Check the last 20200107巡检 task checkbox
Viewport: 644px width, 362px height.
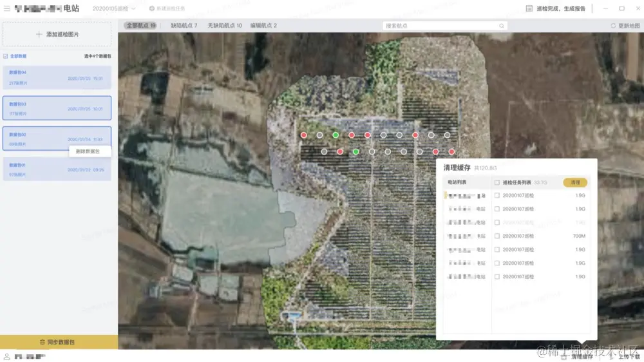pyautogui.click(x=497, y=276)
